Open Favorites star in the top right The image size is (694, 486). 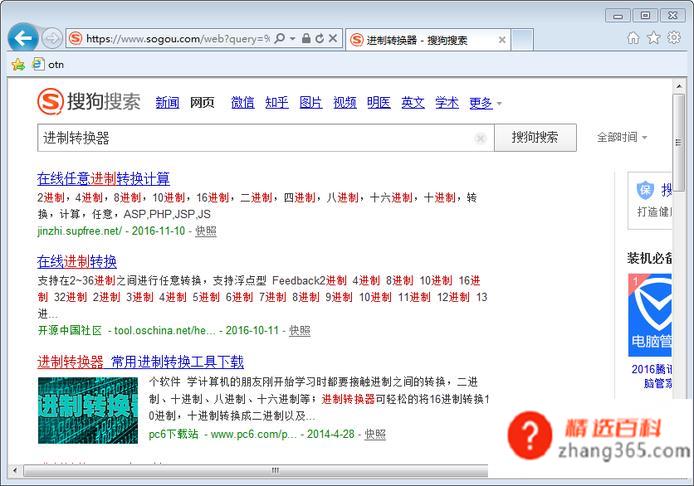tap(654, 38)
